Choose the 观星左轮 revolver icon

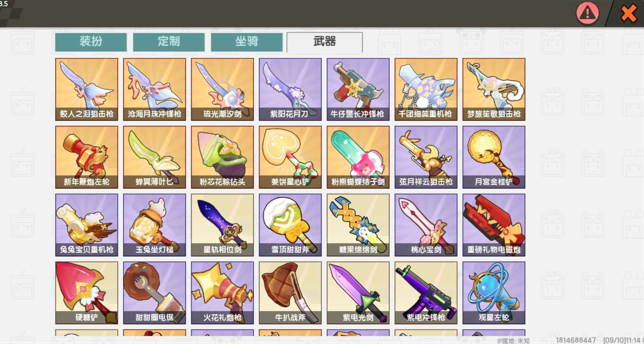pos(494,293)
